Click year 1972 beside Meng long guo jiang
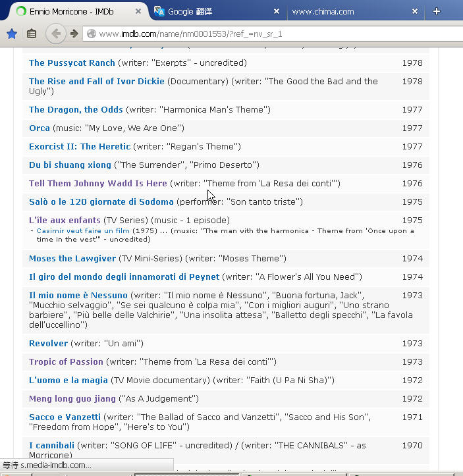463x476 pixels. click(x=412, y=399)
